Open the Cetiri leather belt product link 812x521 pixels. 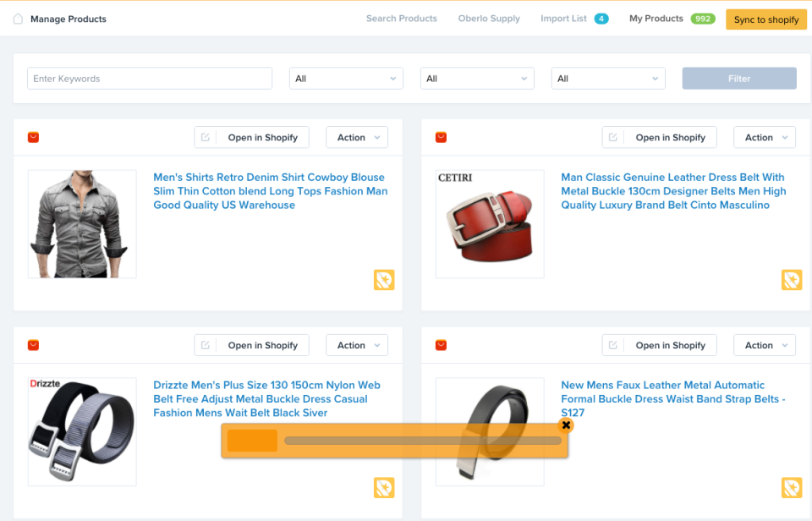pos(672,191)
